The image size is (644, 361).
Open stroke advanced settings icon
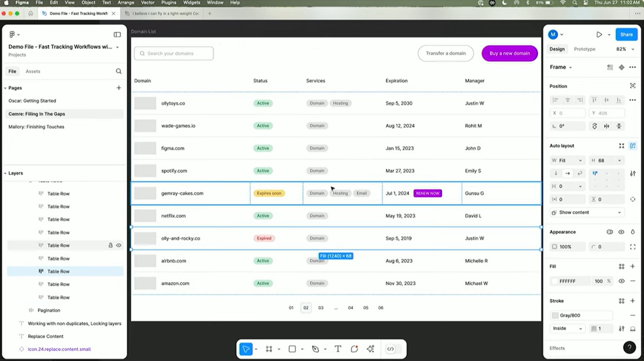(622, 328)
